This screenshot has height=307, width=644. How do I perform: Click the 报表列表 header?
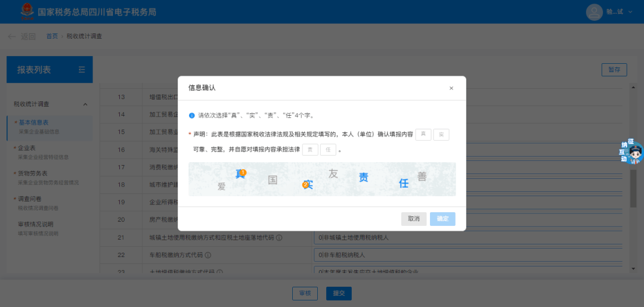[x=49, y=70]
